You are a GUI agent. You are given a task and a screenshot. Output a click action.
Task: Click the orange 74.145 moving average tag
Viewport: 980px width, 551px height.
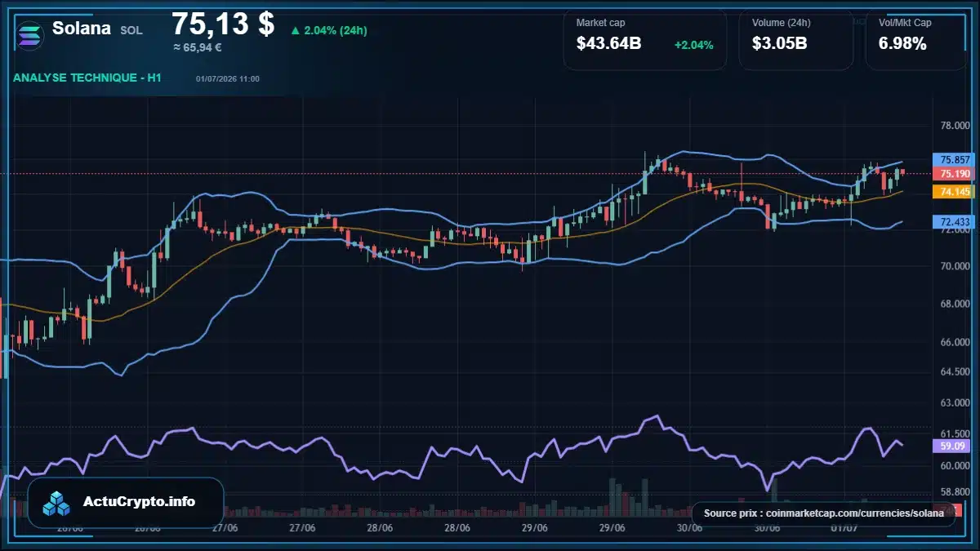click(954, 192)
